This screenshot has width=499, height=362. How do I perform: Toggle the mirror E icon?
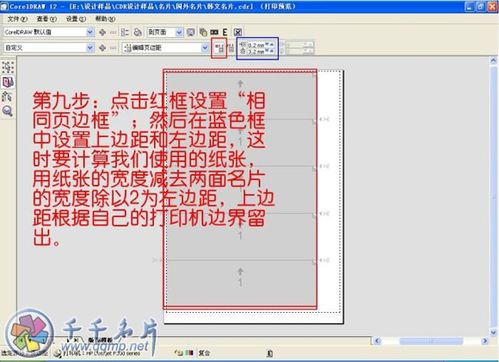[x=225, y=32]
